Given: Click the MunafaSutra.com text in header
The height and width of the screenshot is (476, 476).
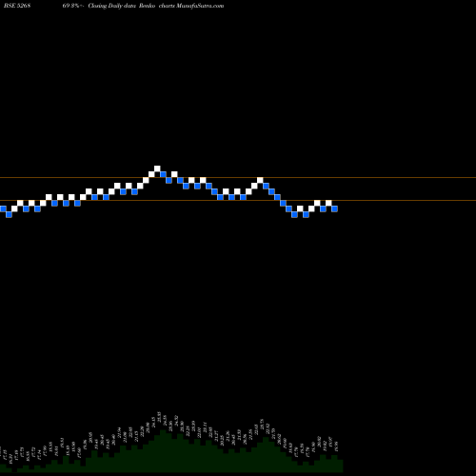Looking at the screenshot, I should [199, 6].
